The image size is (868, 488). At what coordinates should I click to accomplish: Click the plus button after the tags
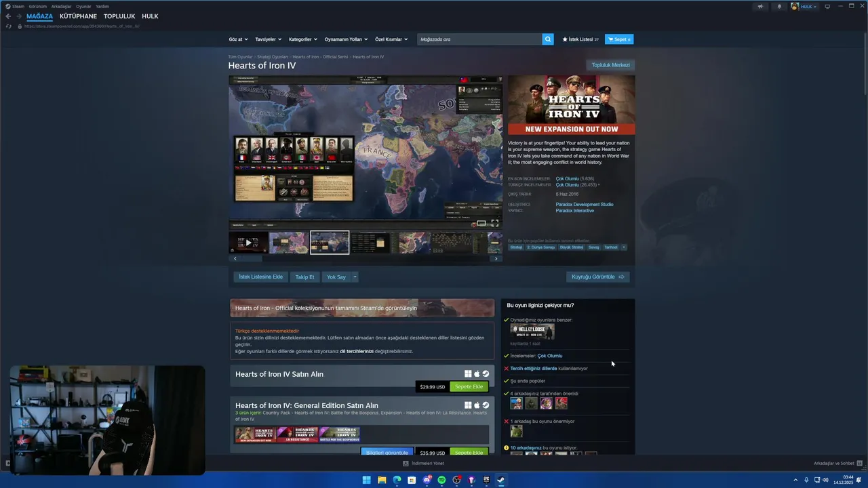point(624,247)
